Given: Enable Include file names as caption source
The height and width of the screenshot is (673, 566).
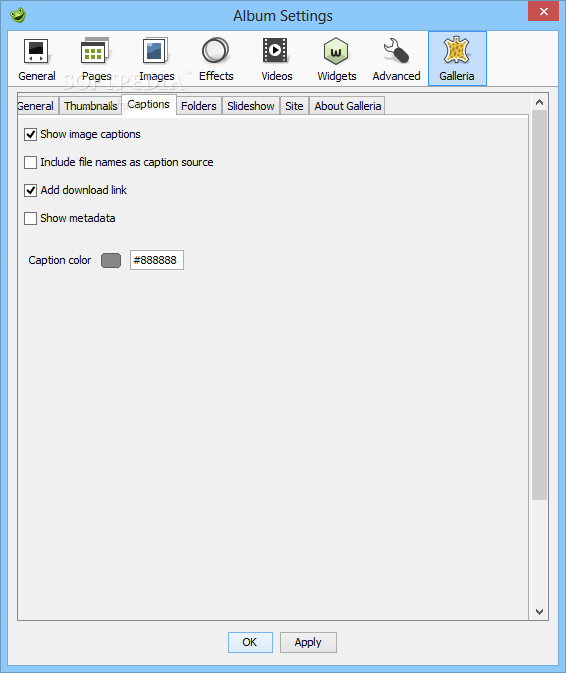Looking at the screenshot, I should pos(30,163).
